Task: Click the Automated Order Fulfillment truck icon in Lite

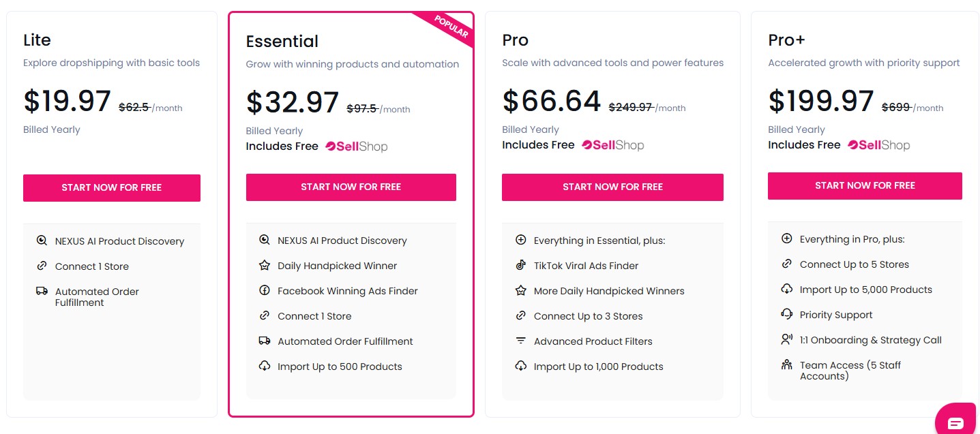Action: (42, 291)
